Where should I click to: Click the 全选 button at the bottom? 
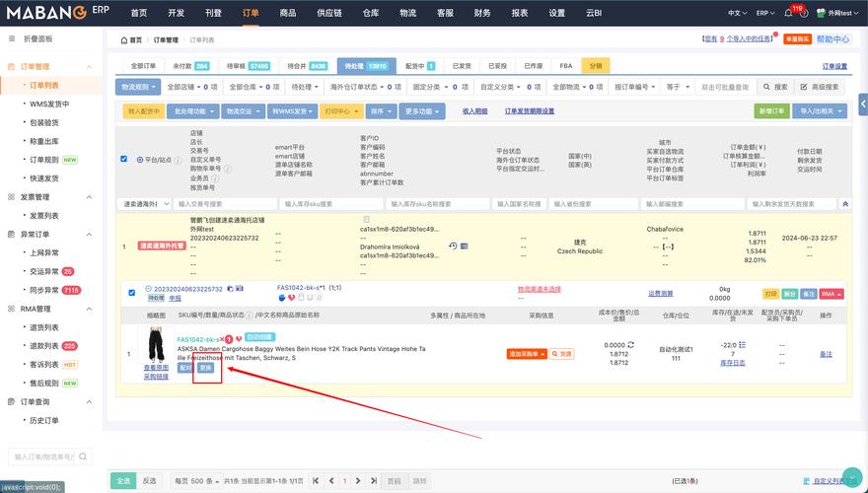point(123,481)
